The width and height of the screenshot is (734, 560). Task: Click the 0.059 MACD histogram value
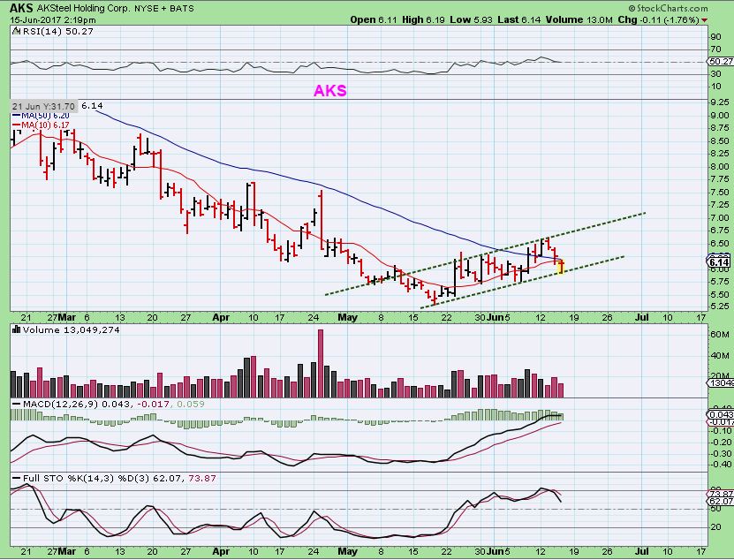point(191,404)
